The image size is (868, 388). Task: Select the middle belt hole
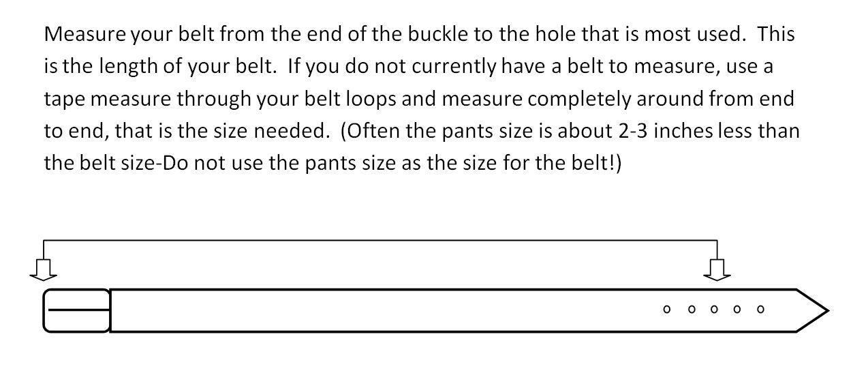pyautogui.click(x=714, y=310)
